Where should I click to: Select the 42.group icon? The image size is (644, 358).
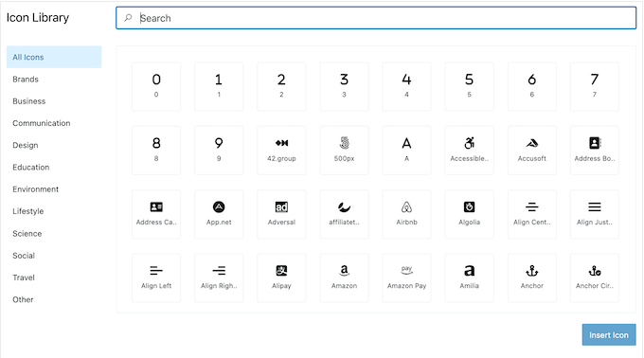click(281, 151)
